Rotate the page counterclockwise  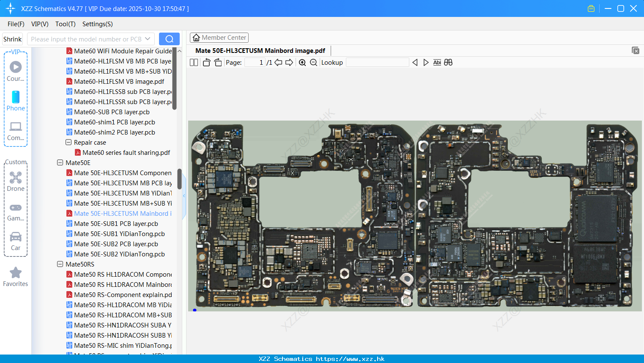[206, 63]
